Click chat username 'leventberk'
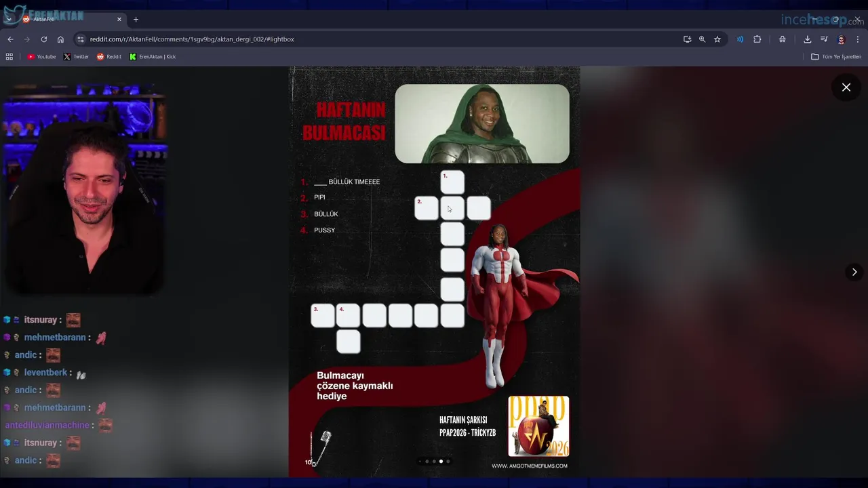The image size is (868, 488). coord(45,373)
